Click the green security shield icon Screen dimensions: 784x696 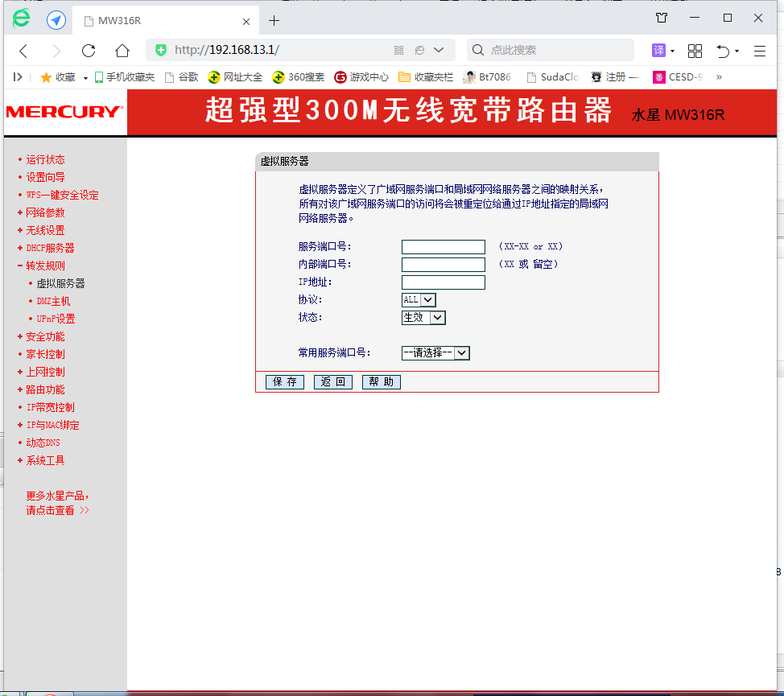[x=160, y=50]
